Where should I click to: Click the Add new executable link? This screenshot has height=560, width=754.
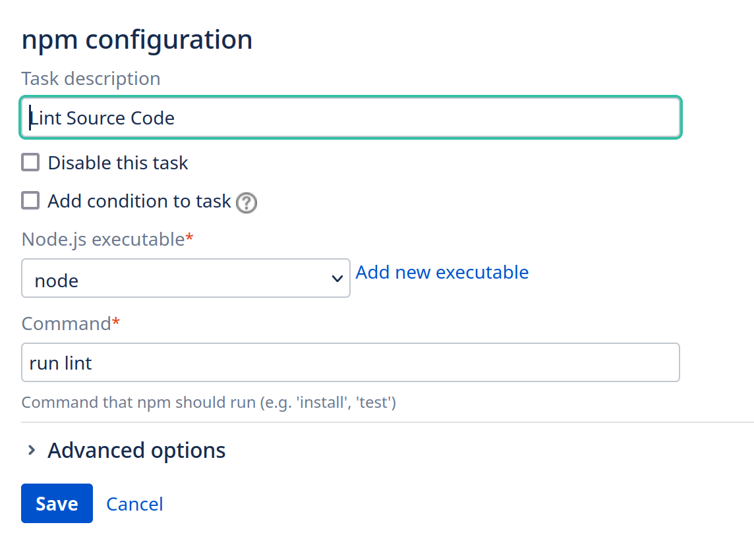click(x=442, y=272)
